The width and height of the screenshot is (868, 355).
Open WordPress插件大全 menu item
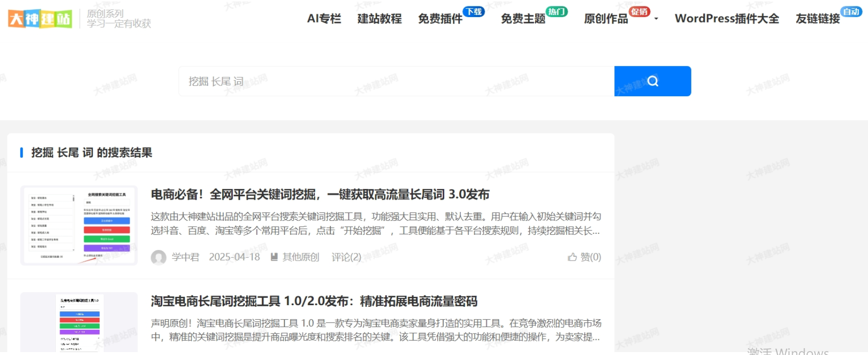coord(727,19)
